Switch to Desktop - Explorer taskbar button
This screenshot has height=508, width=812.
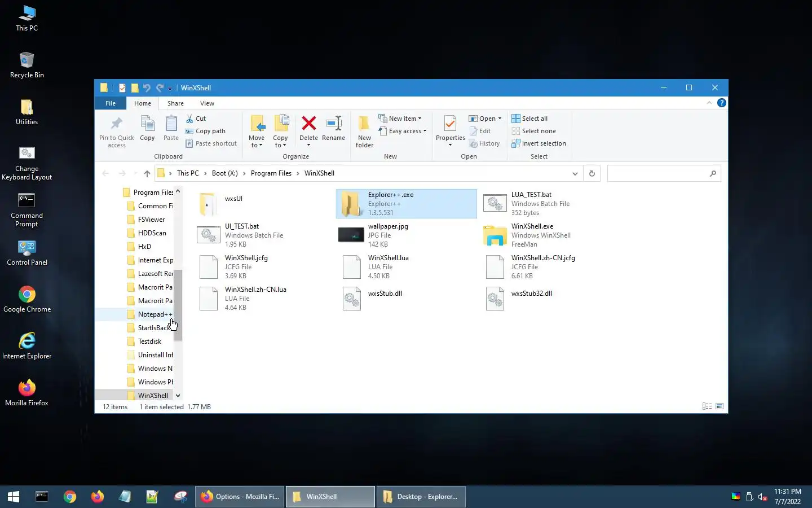pyautogui.click(x=421, y=497)
